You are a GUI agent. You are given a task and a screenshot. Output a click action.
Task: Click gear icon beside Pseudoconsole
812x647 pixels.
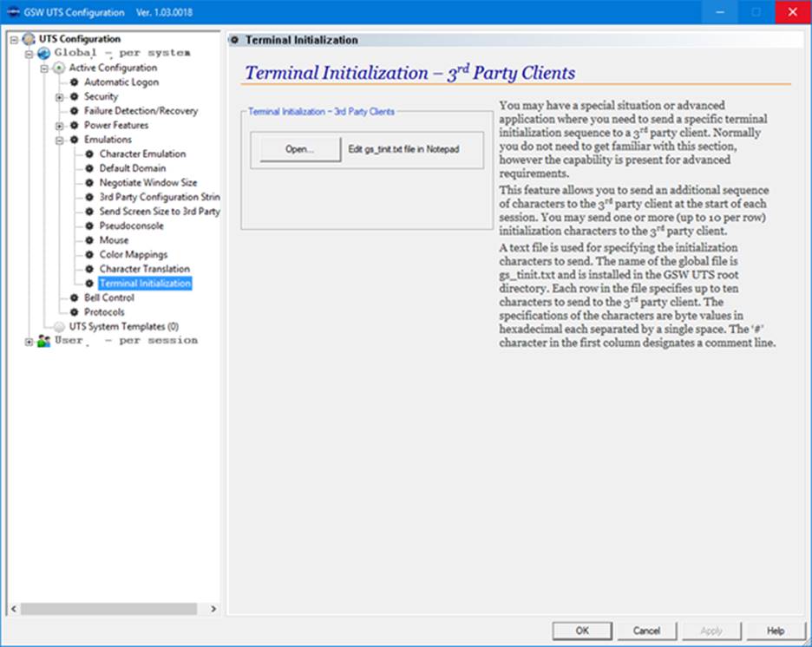coord(89,225)
